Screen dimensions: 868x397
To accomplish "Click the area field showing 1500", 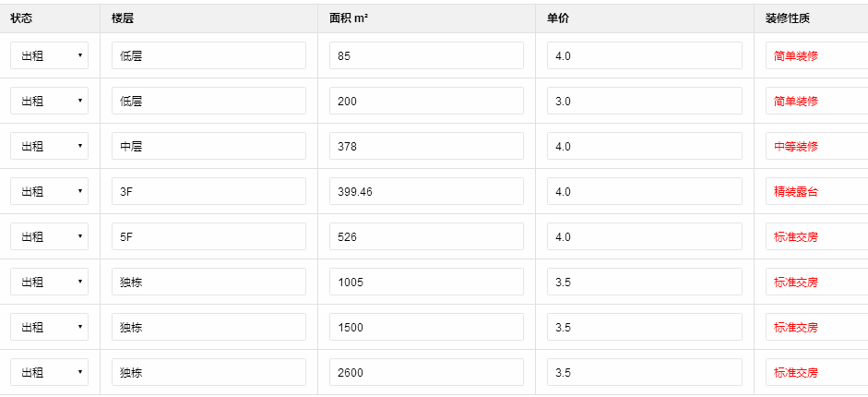I will pyautogui.click(x=426, y=327).
